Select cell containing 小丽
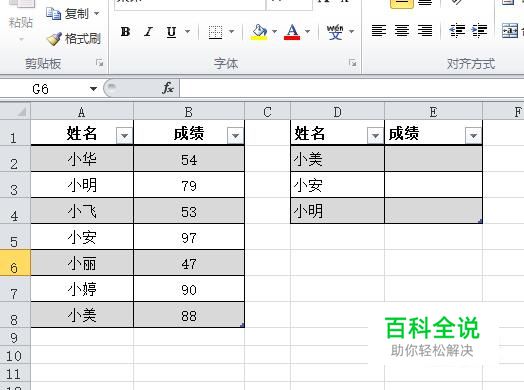 [82, 263]
